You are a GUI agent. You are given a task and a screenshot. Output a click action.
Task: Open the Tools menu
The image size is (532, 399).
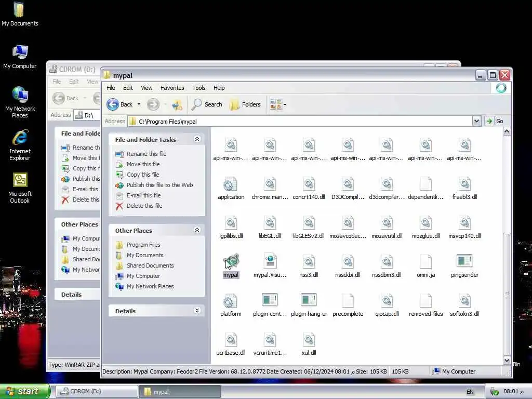(x=199, y=88)
